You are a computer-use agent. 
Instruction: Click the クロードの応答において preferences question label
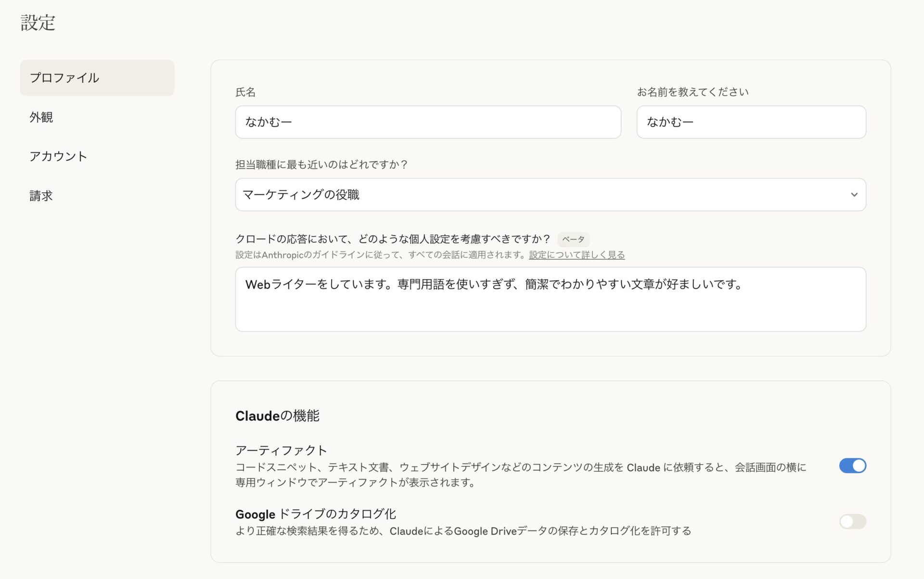pos(393,239)
